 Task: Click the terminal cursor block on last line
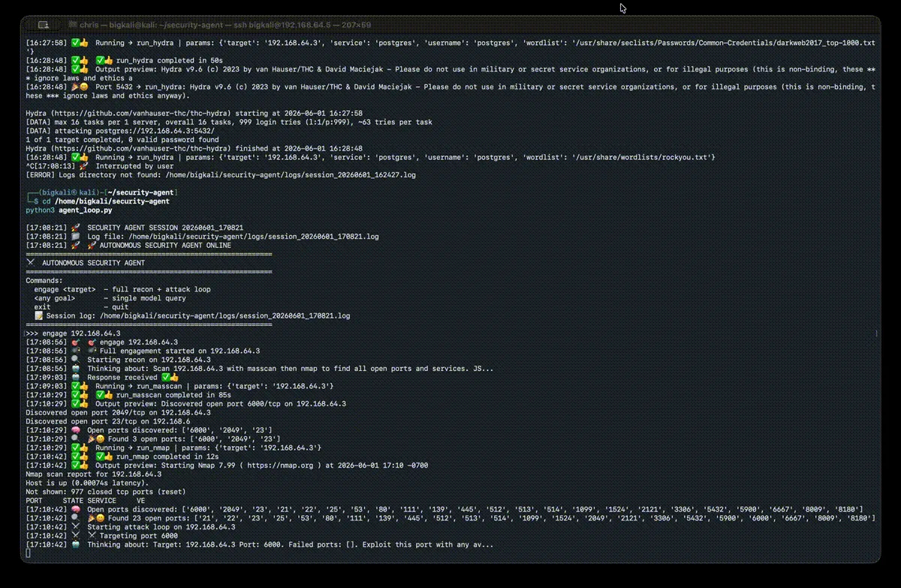pyautogui.click(x=28, y=553)
